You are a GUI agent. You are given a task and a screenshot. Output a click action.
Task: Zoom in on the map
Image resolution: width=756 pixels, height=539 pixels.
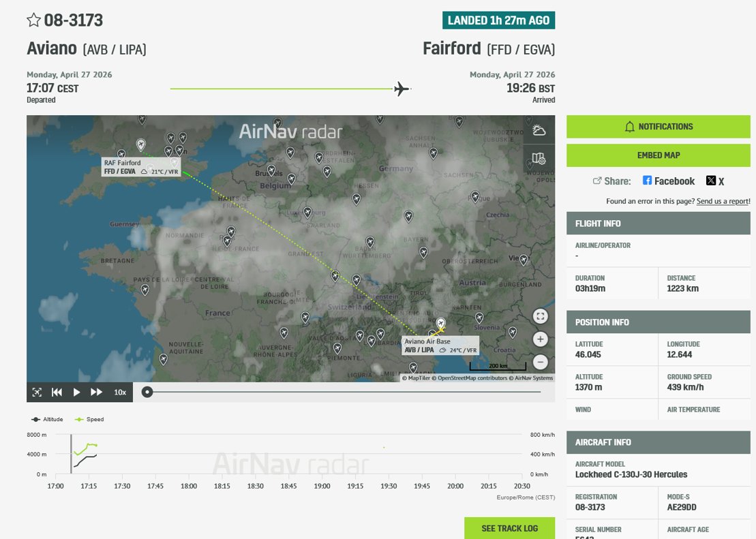pos(541,339)
